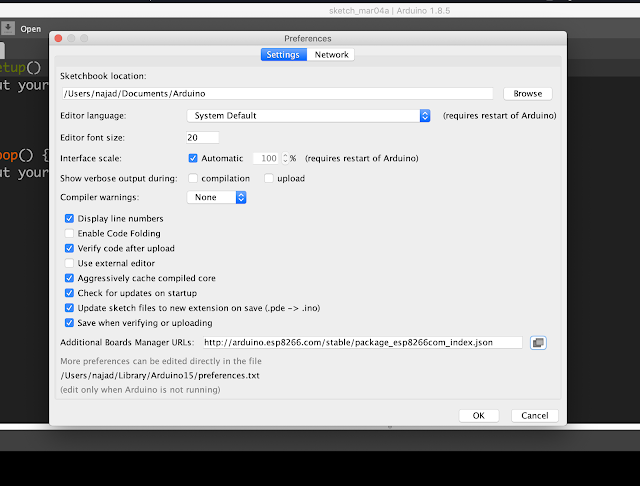
Task: Click the Sketchbook location path field
Action: pos(277,94)
